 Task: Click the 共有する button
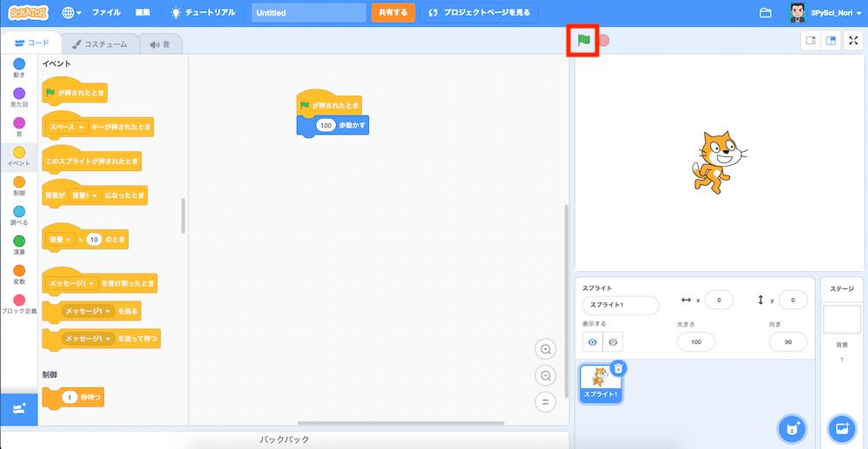393,13
